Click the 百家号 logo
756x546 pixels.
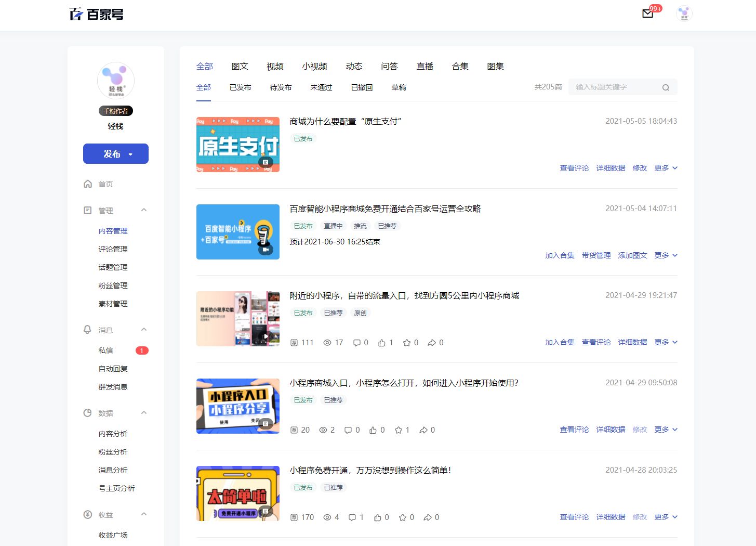pos(97,14)
